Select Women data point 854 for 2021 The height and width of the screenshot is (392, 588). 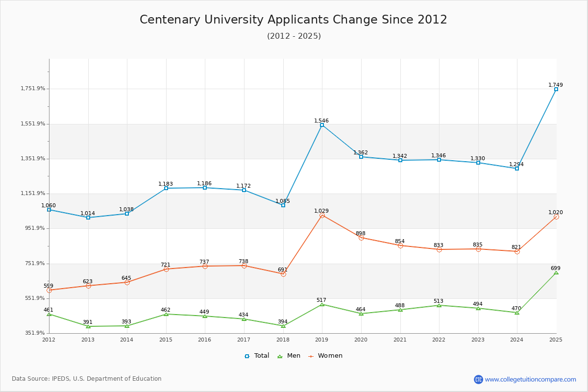click(x=400, y=245)
